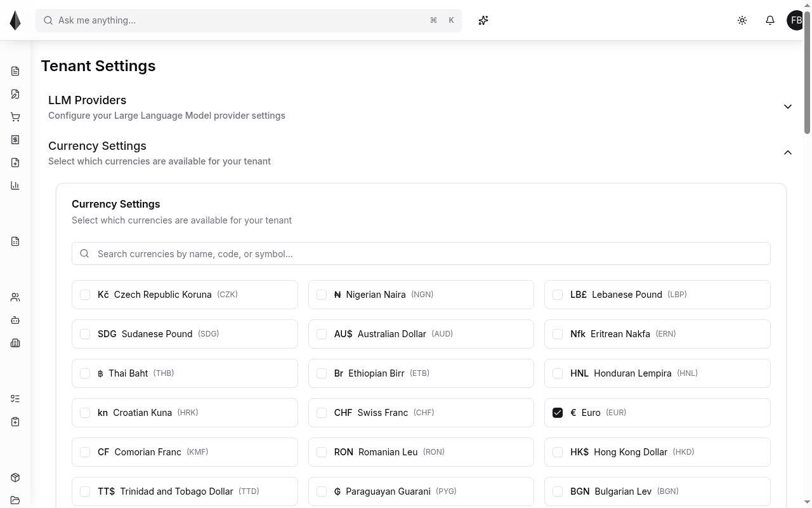Enable the Paraguayan Guarani checkbox
The width and height of the screenshot is (812, 508).
[x=322, y=491]
